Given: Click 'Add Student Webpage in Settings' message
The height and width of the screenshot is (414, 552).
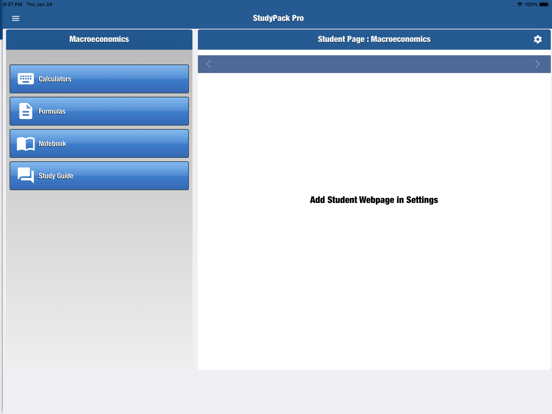Looking at the screenshot, I should [374, 200].
